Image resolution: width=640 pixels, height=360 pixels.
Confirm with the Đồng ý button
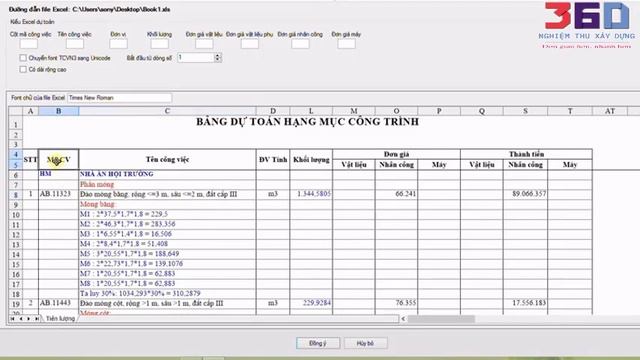pyautogui.click(x=318, y=343)
